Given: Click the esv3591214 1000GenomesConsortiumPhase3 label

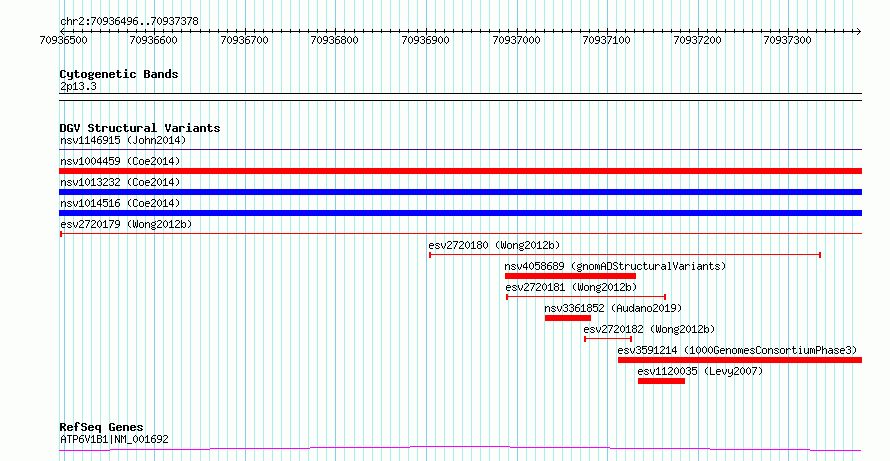Looking at the screenshot, I should [737, 350].
